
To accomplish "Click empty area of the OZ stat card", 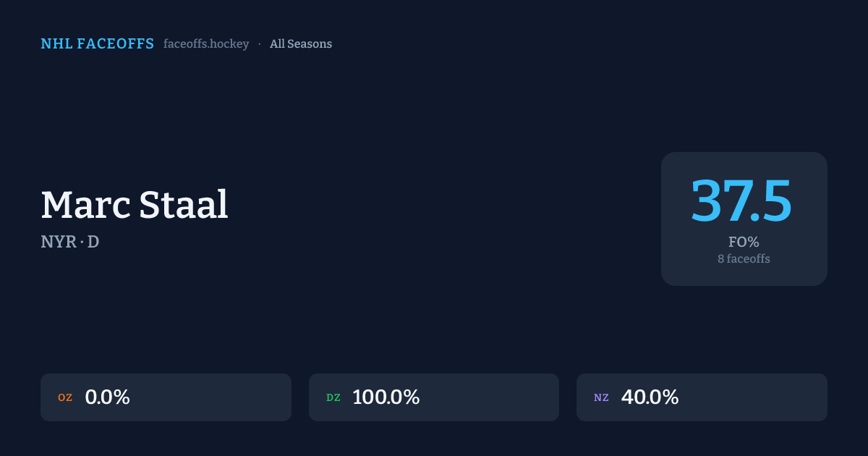I will click(217, 397).
